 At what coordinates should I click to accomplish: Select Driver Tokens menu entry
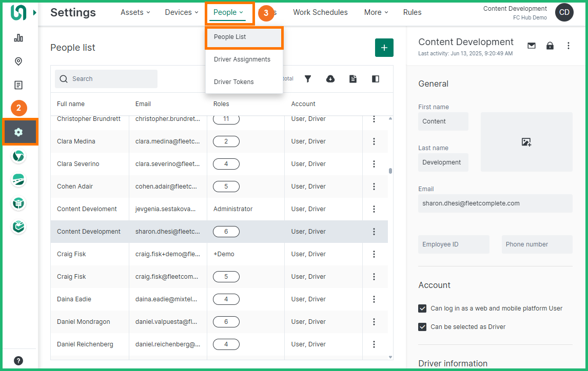pos(234,82)
